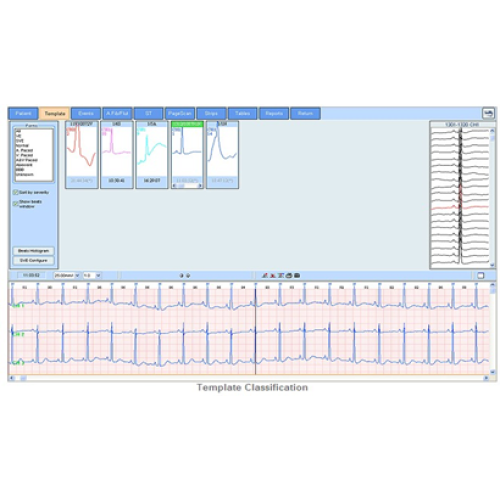Click the left round navigation icon in strip toolbar
This screenshot has width=500, height=500.
[x=181, y=275]
